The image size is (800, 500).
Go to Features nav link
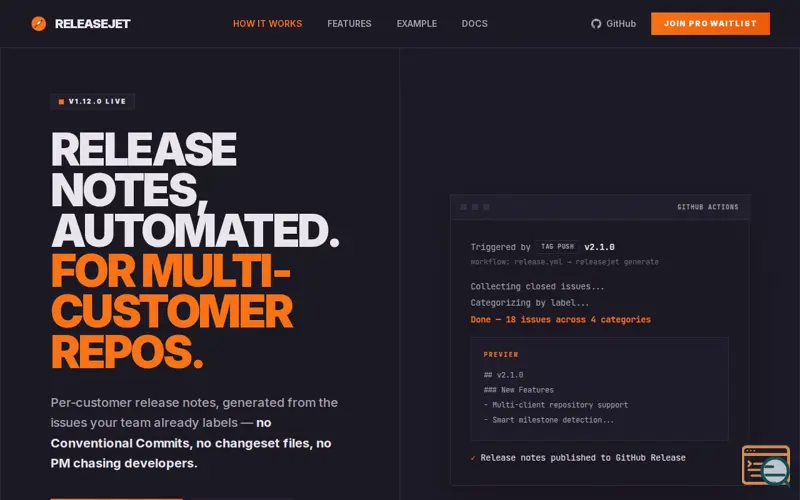click(349, 23)
